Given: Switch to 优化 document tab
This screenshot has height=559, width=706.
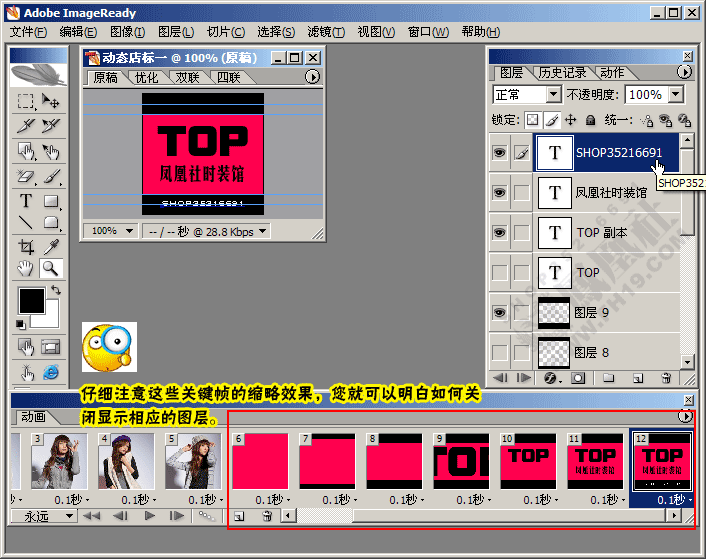Looking at the screenshot, I should tap(146, 77).
